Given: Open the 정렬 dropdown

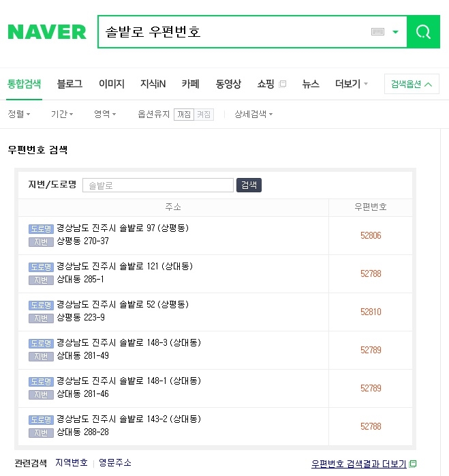Looking at the screenshot, I should tap(19, 114).
